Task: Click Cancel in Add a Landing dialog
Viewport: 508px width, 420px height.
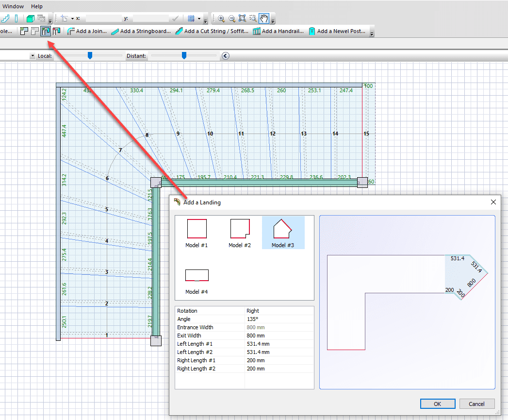Action: 476,404
